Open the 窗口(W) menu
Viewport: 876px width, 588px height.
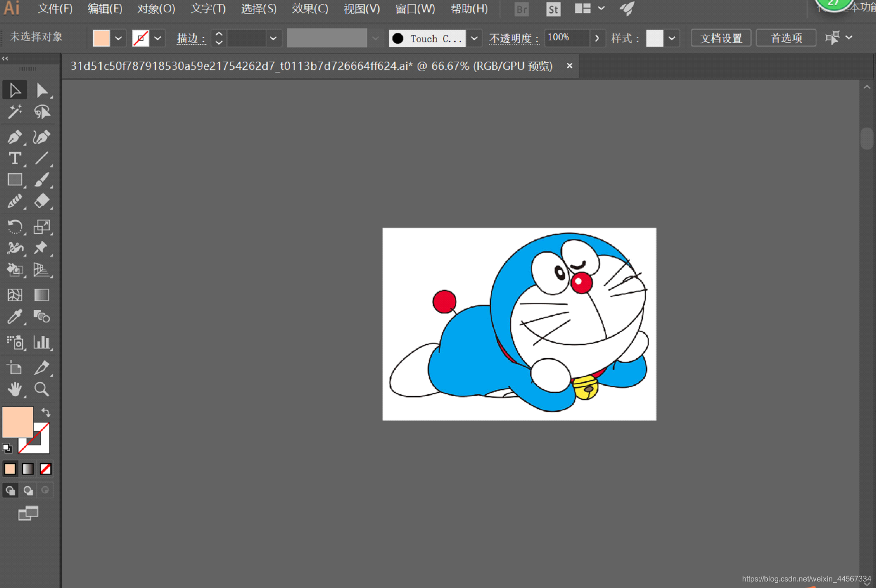[x=415, y=9]
